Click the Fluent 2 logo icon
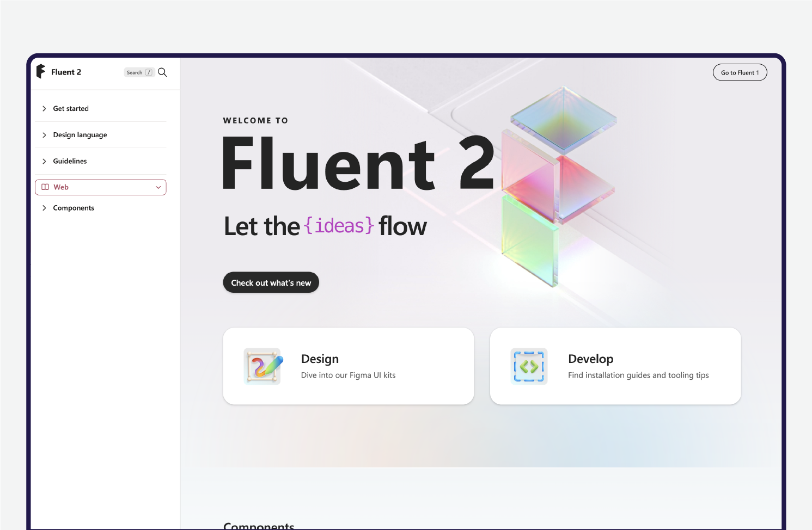Screen dimensions: 812x530 point(41,72)
